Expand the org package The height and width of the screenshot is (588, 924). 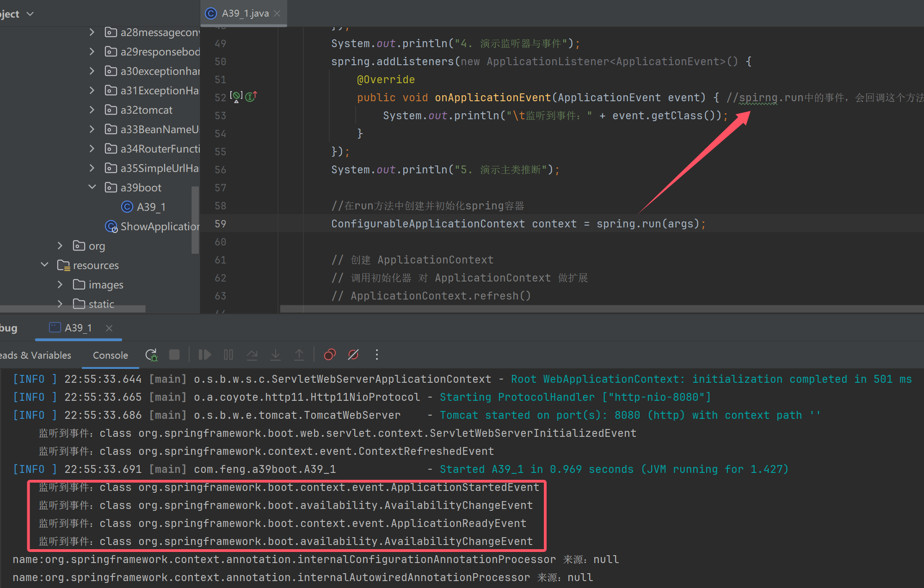click(60, 245)
